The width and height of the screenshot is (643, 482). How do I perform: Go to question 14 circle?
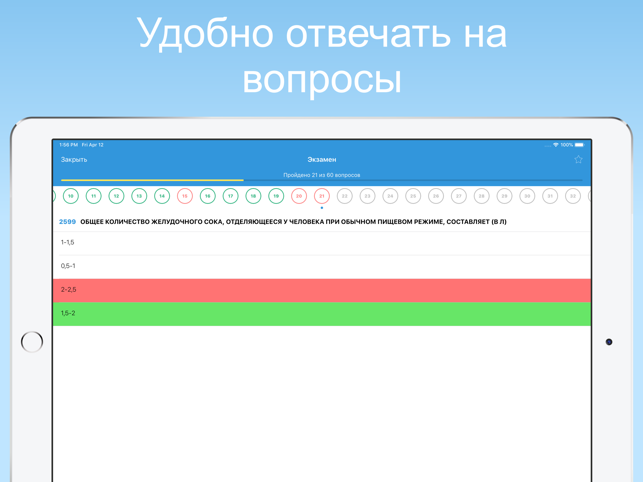tap(162, 196)
